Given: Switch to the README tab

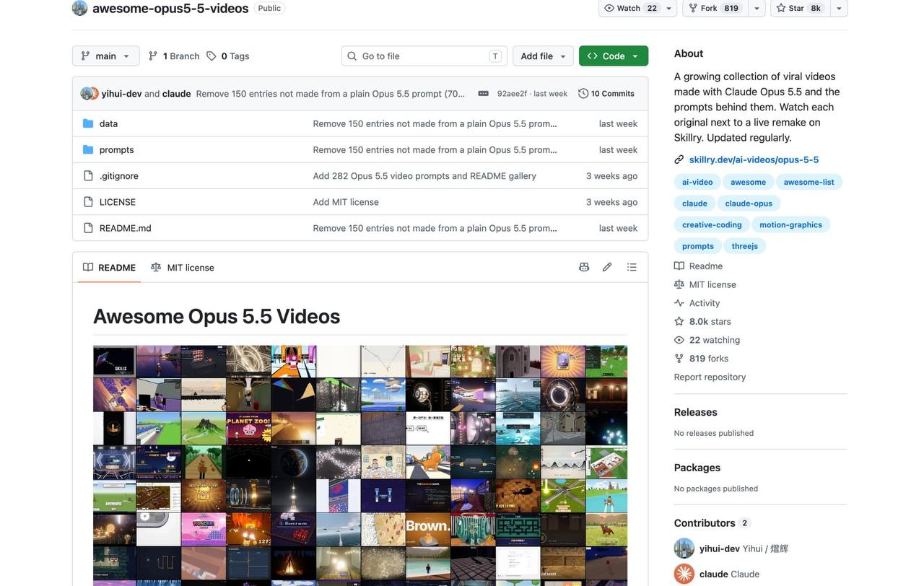Looking at the screenshot, I should [109, 267].
